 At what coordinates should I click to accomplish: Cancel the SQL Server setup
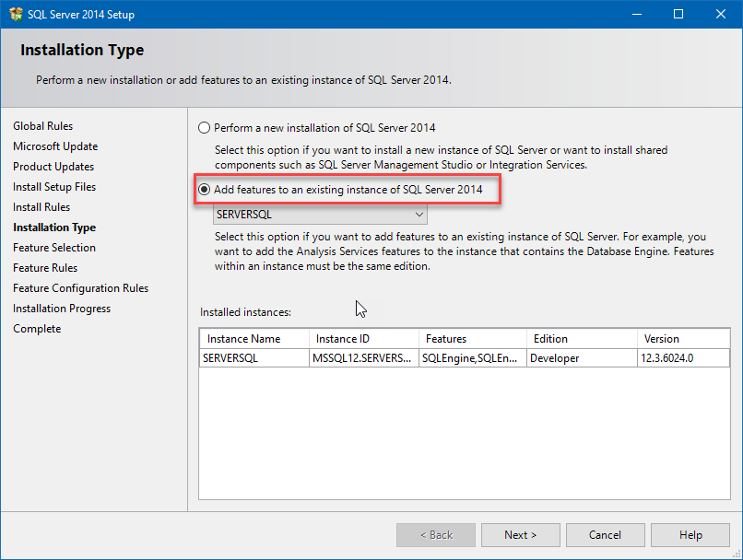[x=605, y=534]
